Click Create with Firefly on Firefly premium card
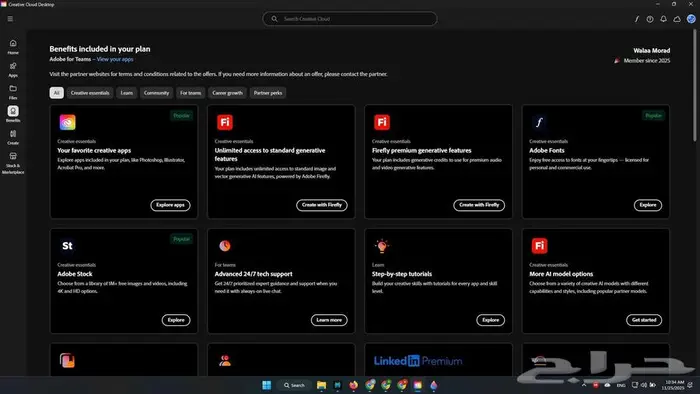Viewport: 700px width, 394px height. tap(479, 205)
